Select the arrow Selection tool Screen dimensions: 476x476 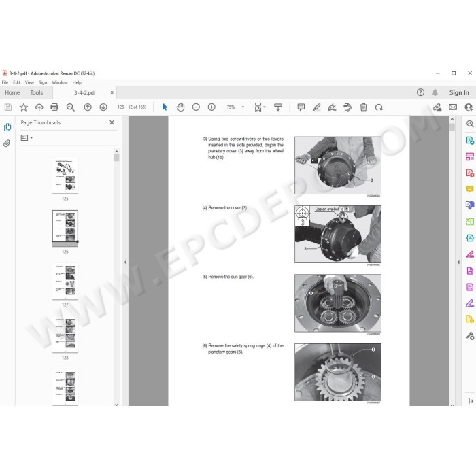pyautogui.click(x=165, y=107)
